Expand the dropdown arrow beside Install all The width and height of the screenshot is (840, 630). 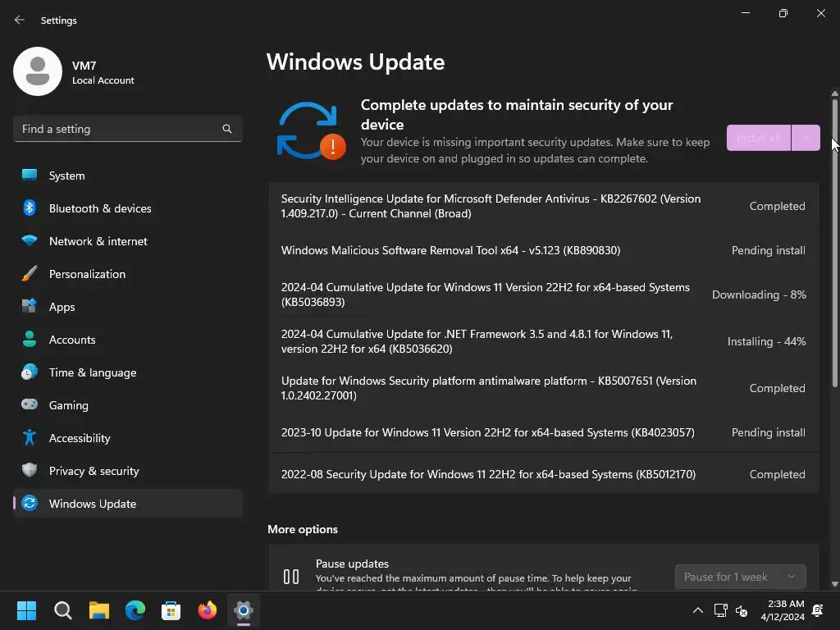(806, 138)
